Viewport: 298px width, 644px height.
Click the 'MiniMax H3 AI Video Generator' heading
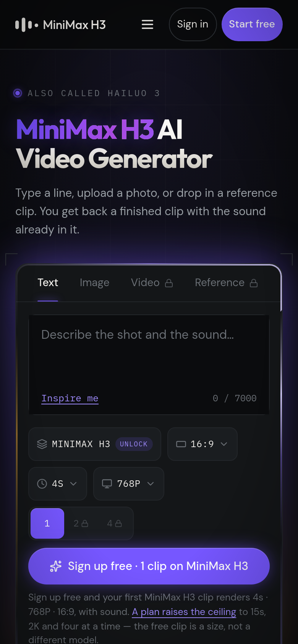(x=114, y=144)
